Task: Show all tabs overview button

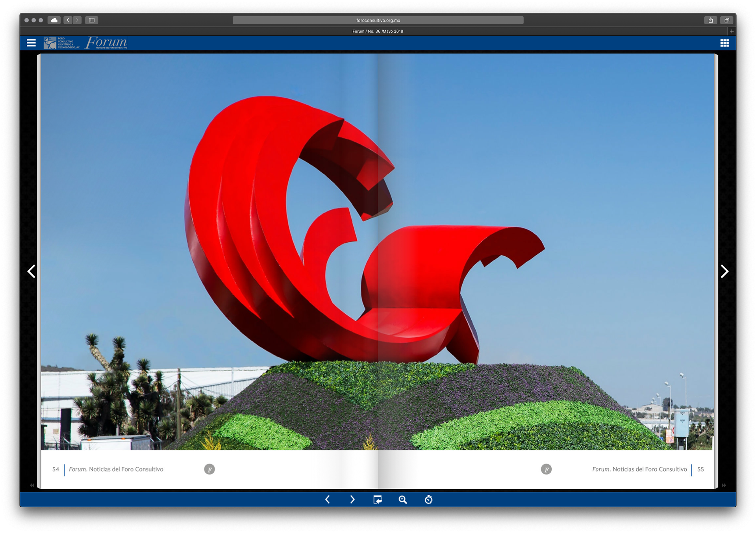Action: tap(727, 20)
